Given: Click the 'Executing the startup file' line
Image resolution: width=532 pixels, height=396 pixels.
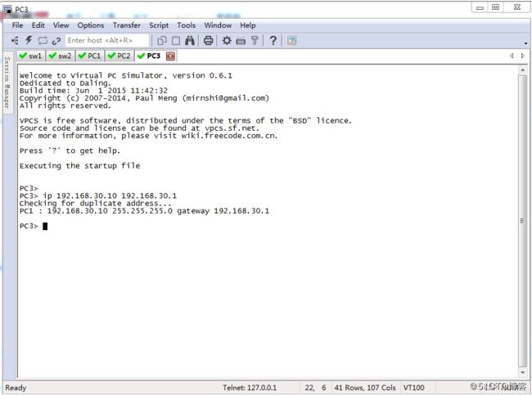Looking at the screenshot, I should click(x=79, y=166).
